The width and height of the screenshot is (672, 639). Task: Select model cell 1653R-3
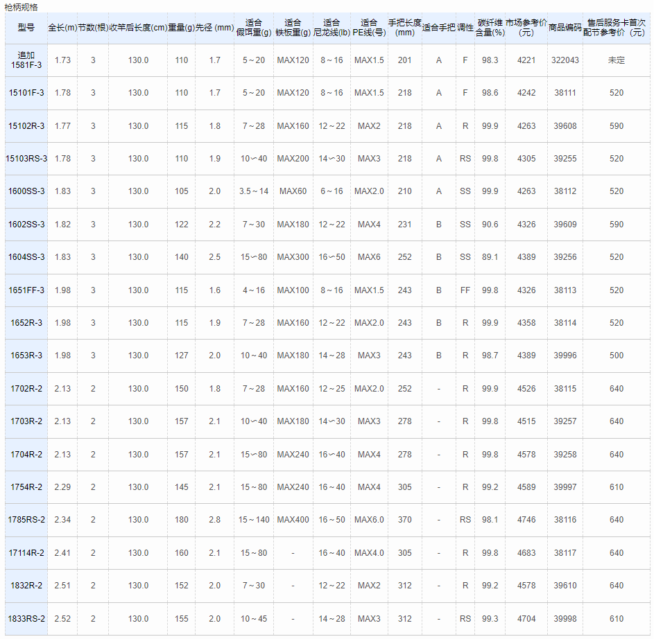[26, 356]
